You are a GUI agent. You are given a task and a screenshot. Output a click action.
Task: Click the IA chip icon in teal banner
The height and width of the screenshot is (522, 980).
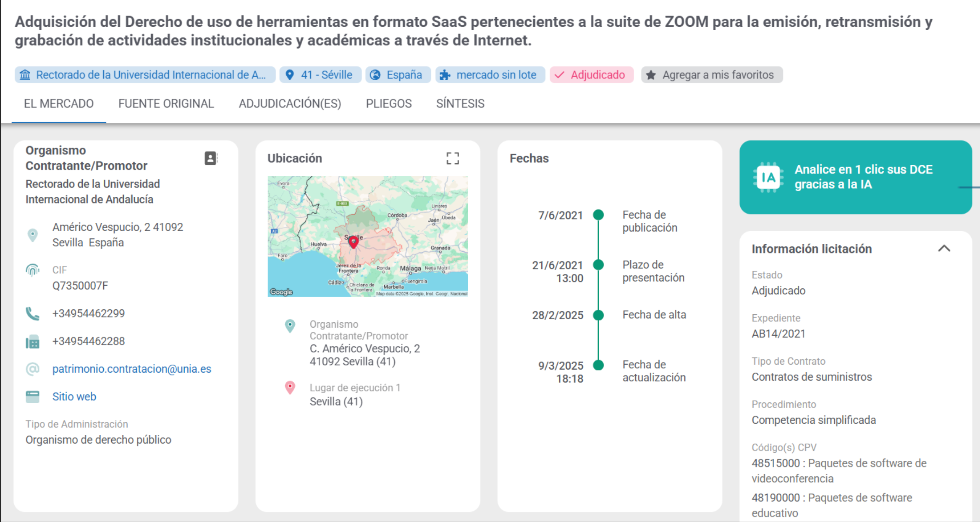768,177
